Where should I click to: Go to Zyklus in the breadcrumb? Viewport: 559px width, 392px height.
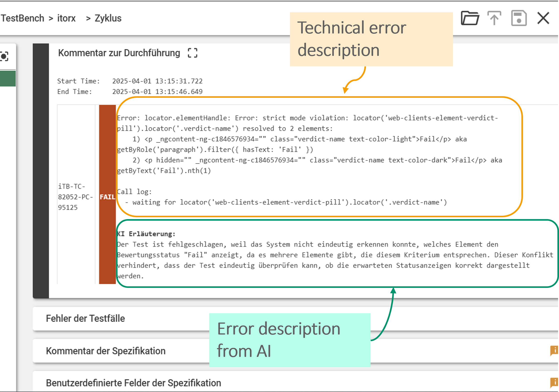coord(108,18)
